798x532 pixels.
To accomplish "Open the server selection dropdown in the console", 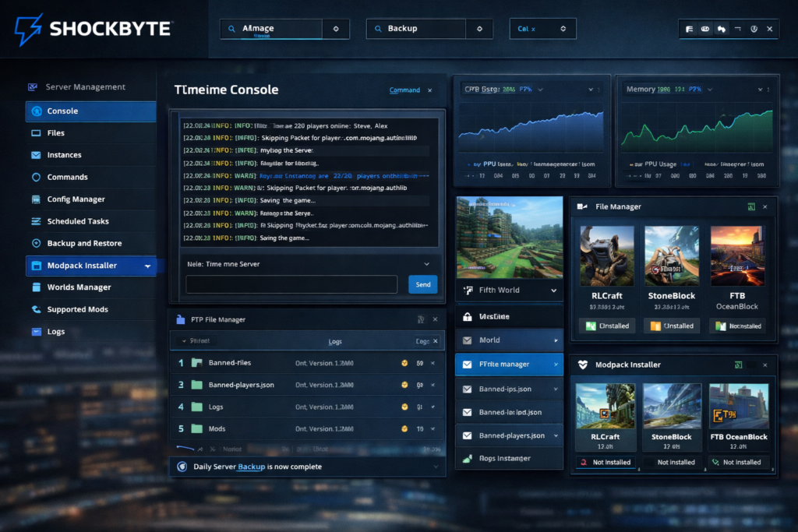I will (x=426, y=263).
